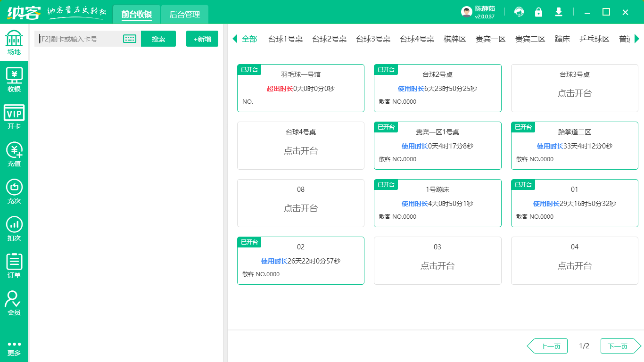This screenshot has width=644, height=362.
Task: Go to next page via 下一页
Action: [619, 346]
